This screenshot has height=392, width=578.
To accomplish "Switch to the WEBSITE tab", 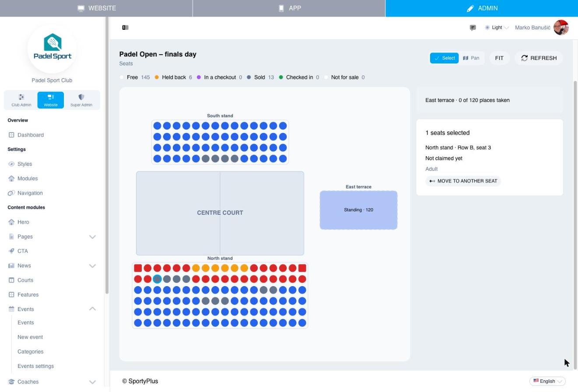I will [96, 8].
